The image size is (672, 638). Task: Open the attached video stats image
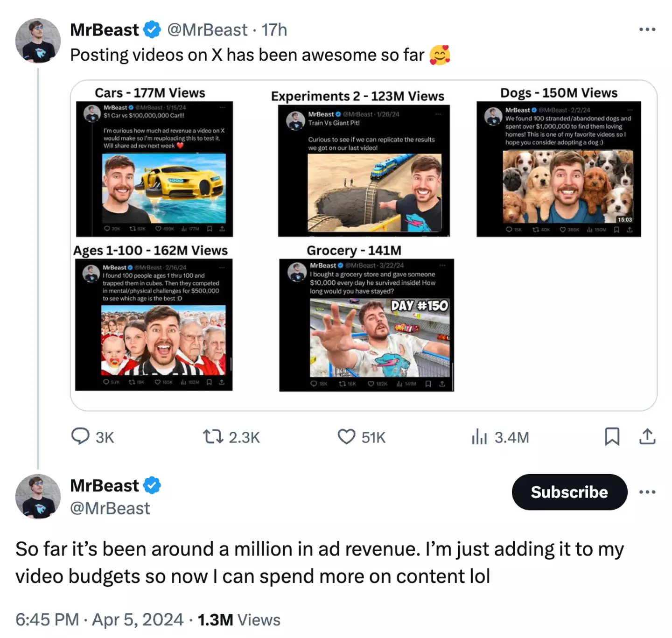[364, 245]
